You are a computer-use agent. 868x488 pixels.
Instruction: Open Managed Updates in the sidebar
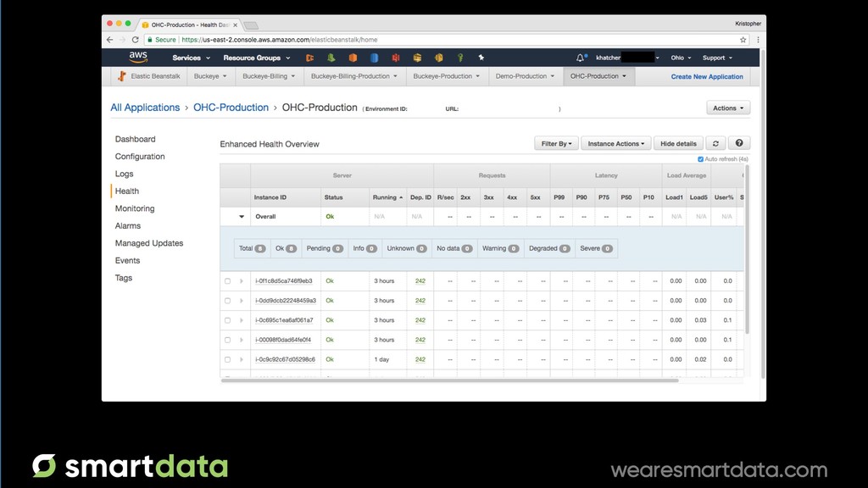(149, 243)
